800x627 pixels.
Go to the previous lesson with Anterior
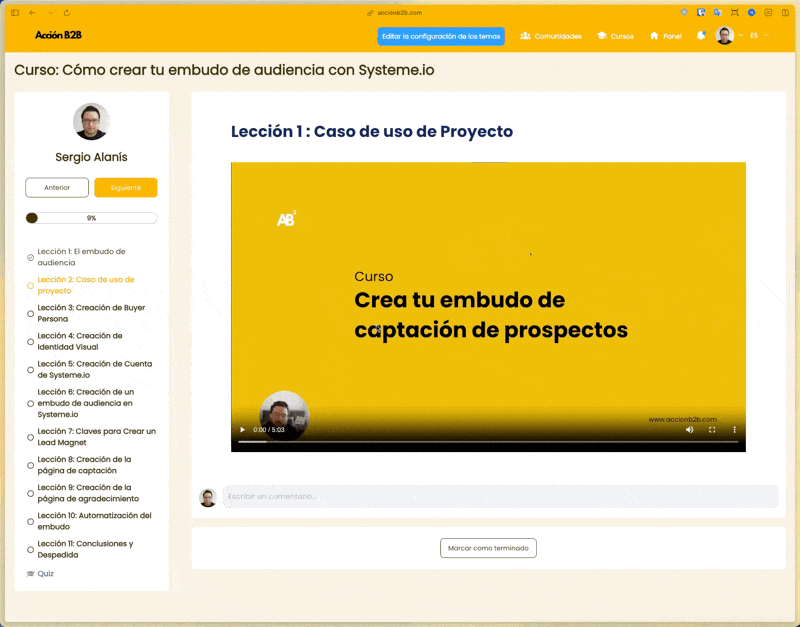click(57, 188)
